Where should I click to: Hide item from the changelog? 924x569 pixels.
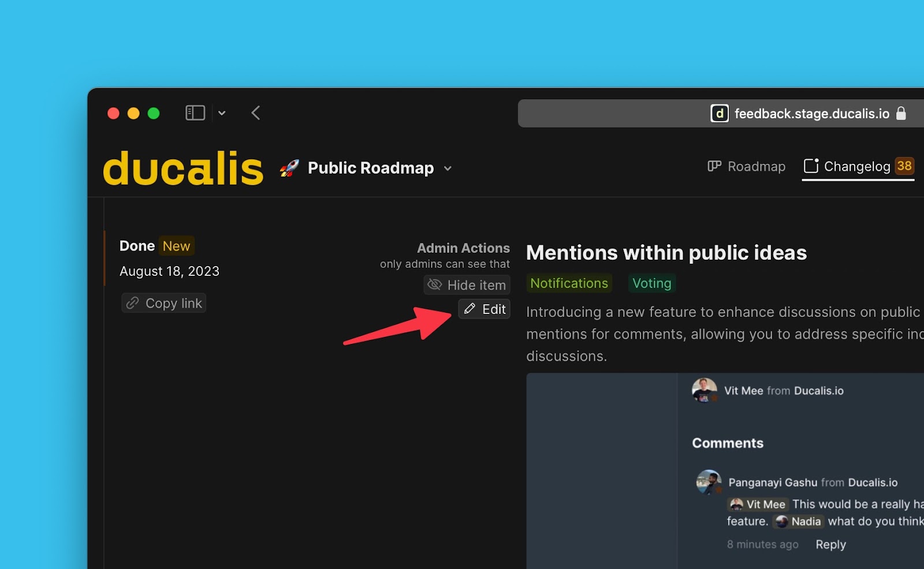click(467, 285)
